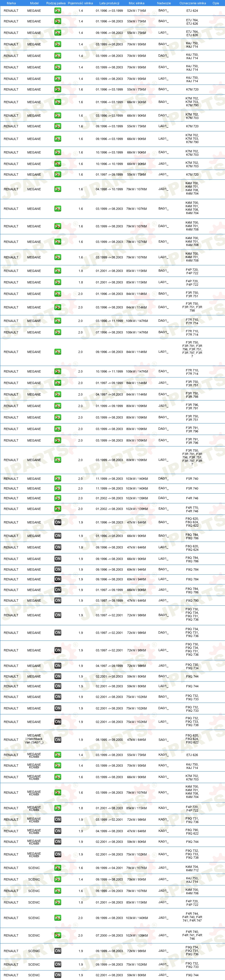Select the E7J 624 engine code cell
Viewport: 225px width, 980px height.
coord(192,11)
